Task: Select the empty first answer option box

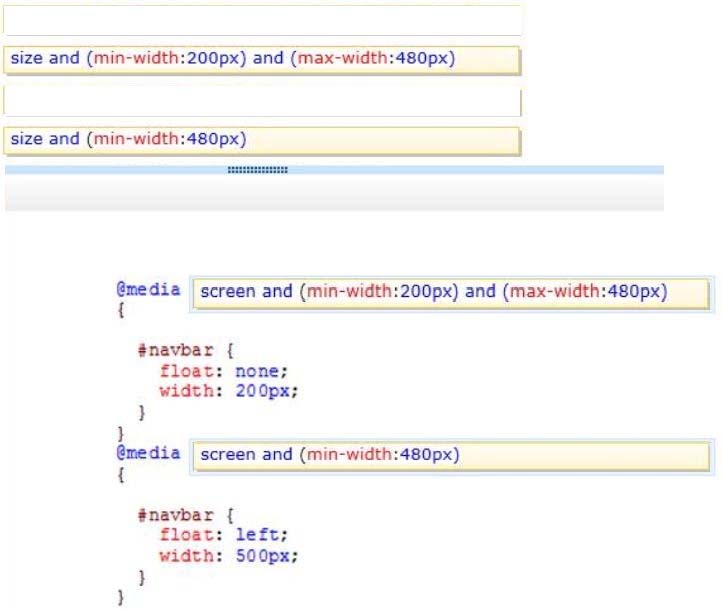Action: tap(262, 20)
